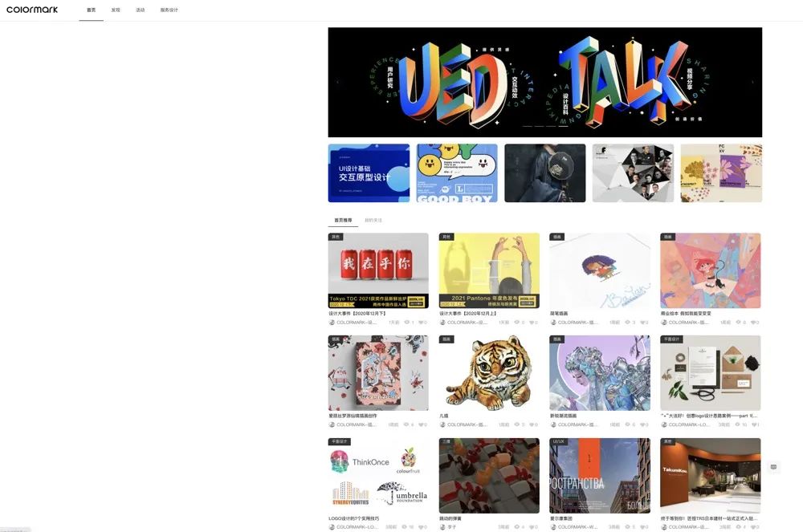Screen dimensions: 803x532
Task: Go to previous banner slide arrow
Action: coord(337,83)
